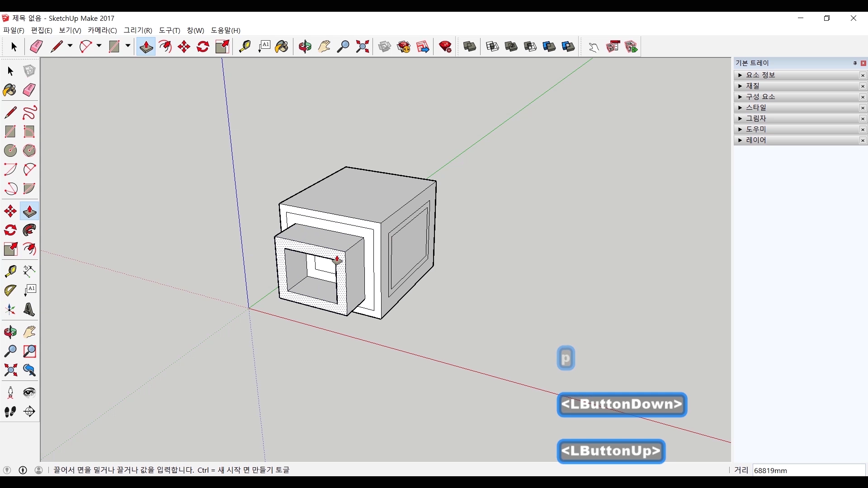
Task: Open the 카메라(C) menu
Action: (102, 30)
